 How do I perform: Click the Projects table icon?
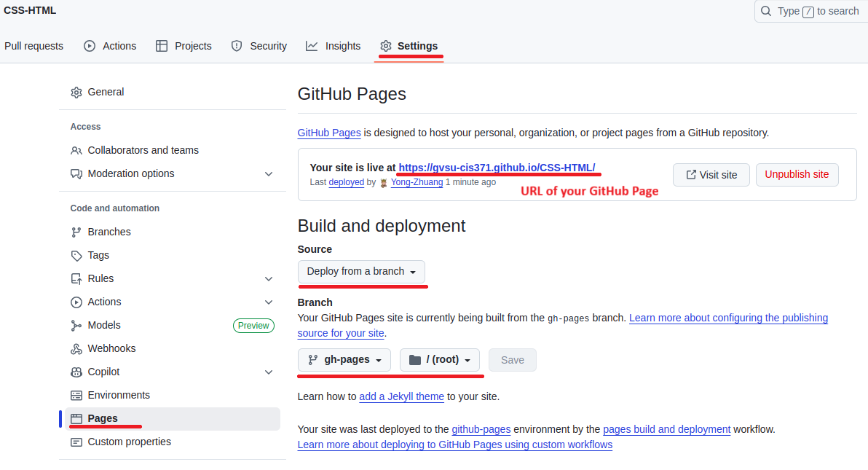coord(162,46)
